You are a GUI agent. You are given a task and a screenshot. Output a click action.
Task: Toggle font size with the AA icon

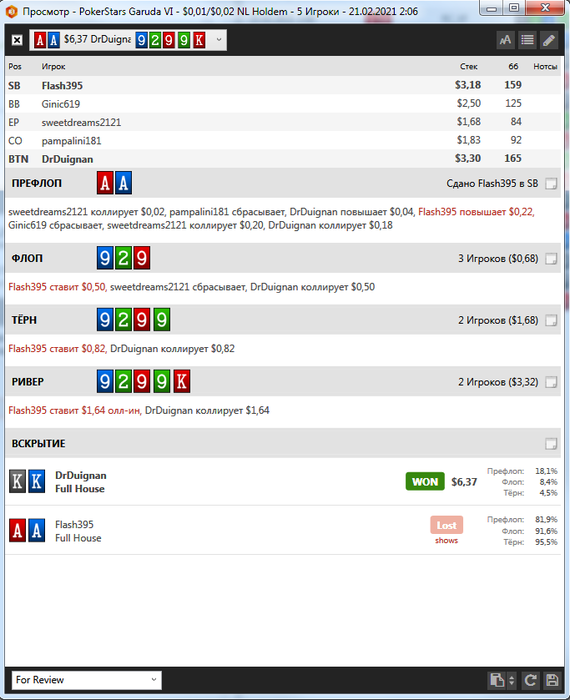tap(505, 40)
